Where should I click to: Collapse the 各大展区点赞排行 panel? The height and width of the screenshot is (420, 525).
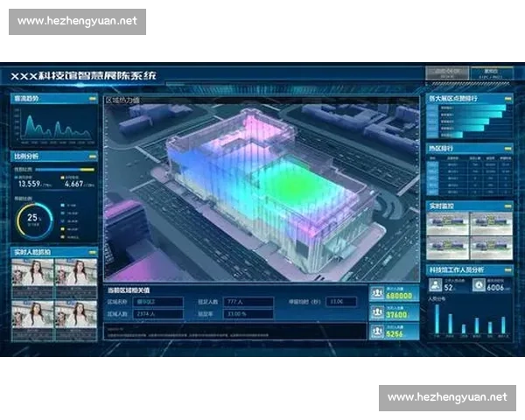507,99
